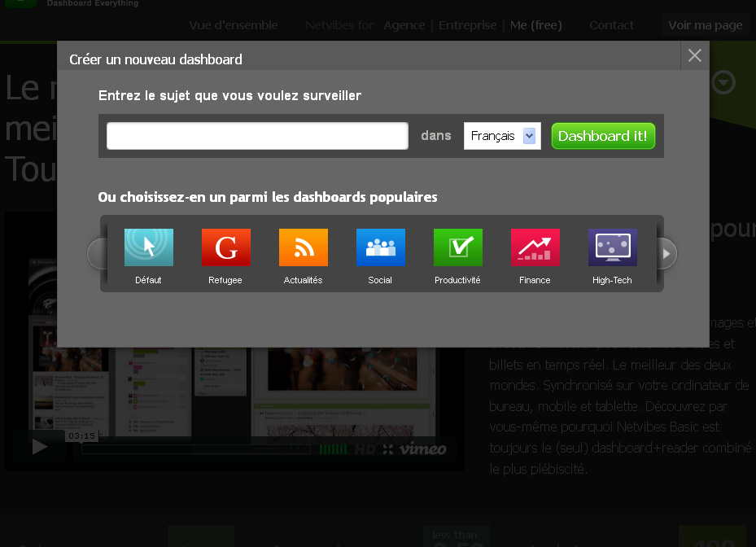Open the Français language dropdown
Viewport: 756px width, 547px height.
pos(502,136)
